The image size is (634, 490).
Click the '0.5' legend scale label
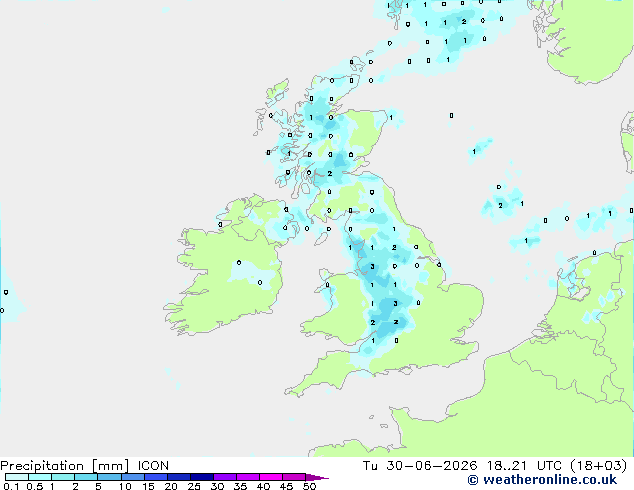coord(35,486)
